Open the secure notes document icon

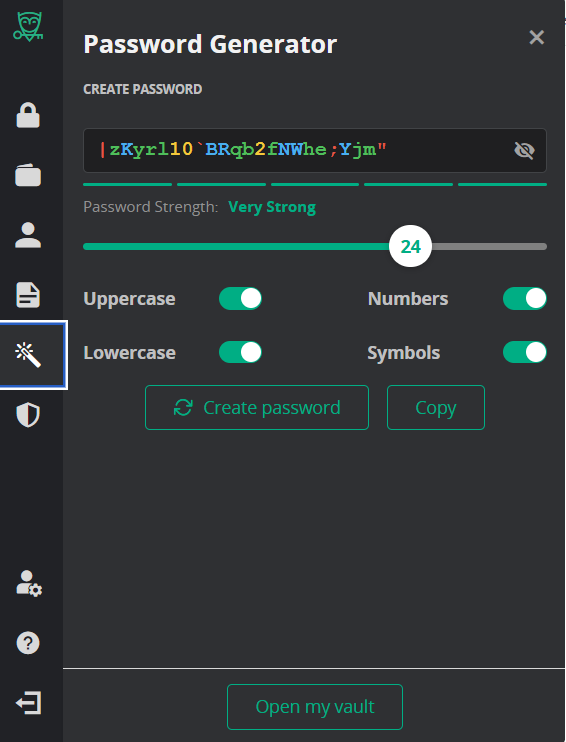coord(28,295)
